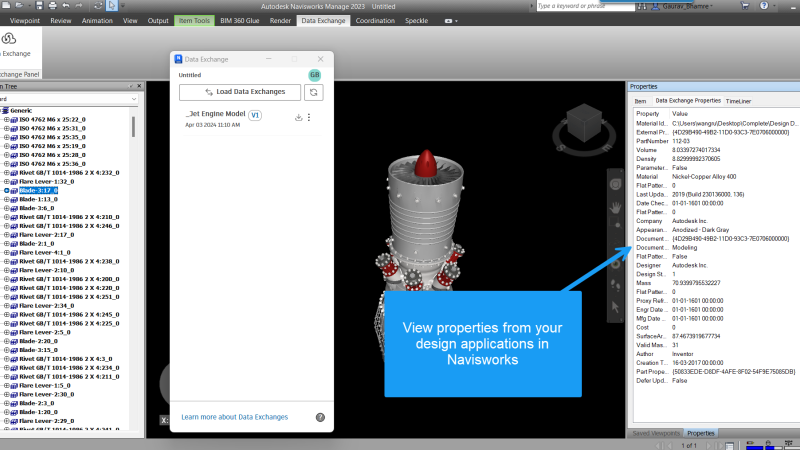Open the BIM 360 Glue tab
This screenshot has height=450, width=800.
[x=240, y=20]
